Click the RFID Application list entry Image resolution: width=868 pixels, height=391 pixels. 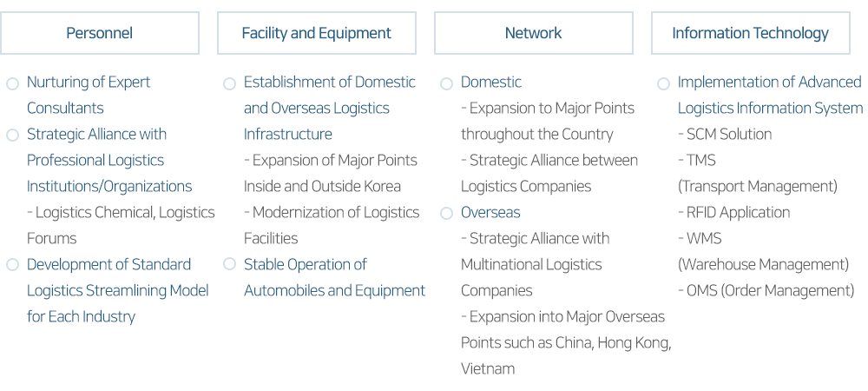[x=734, y=212]
